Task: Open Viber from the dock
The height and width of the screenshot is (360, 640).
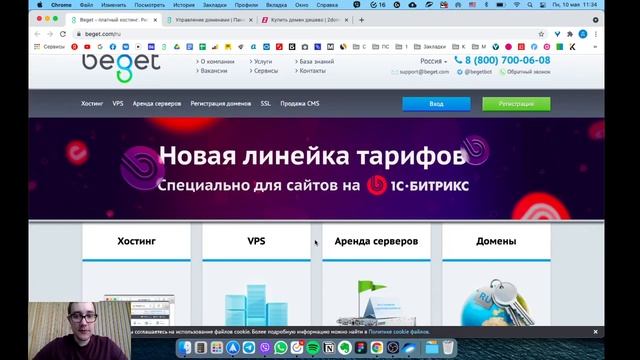Action: (x=265, y=348)
